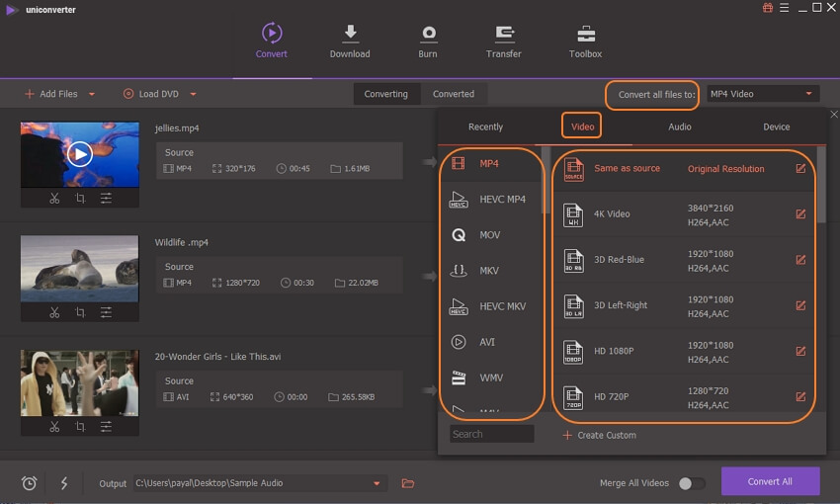Toggle high speed conversion lightning icon
Image resolution: width=840 pixels, height=504 pixels.
point(64,483)
